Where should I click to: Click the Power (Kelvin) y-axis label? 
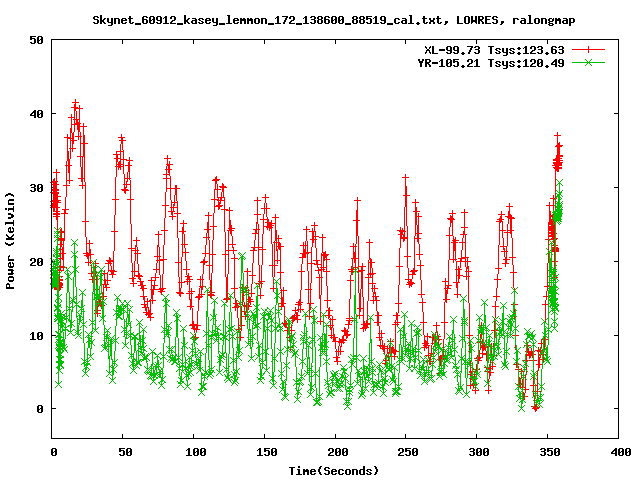[x=10, y=241]
